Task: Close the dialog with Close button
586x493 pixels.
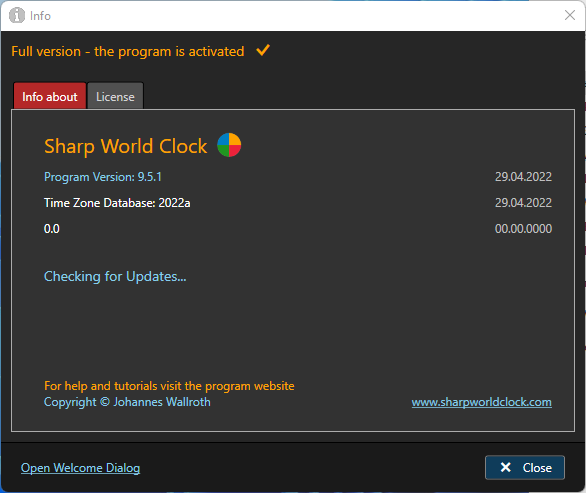Action: (525, 468)
